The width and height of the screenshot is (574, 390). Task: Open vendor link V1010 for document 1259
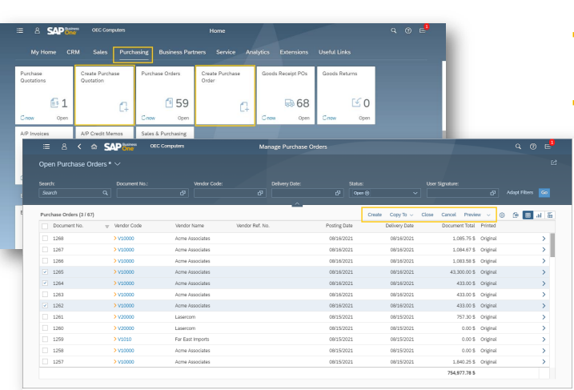pos(124,339)
